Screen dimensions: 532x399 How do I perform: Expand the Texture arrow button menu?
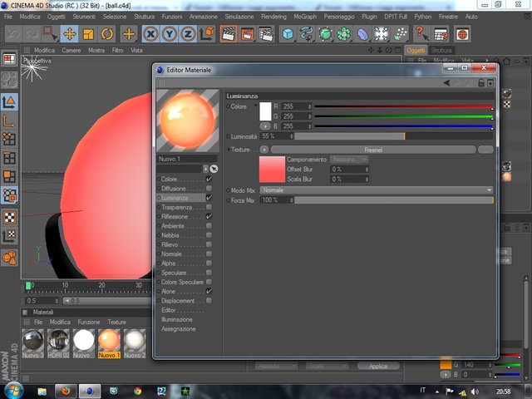pos(264,150)
